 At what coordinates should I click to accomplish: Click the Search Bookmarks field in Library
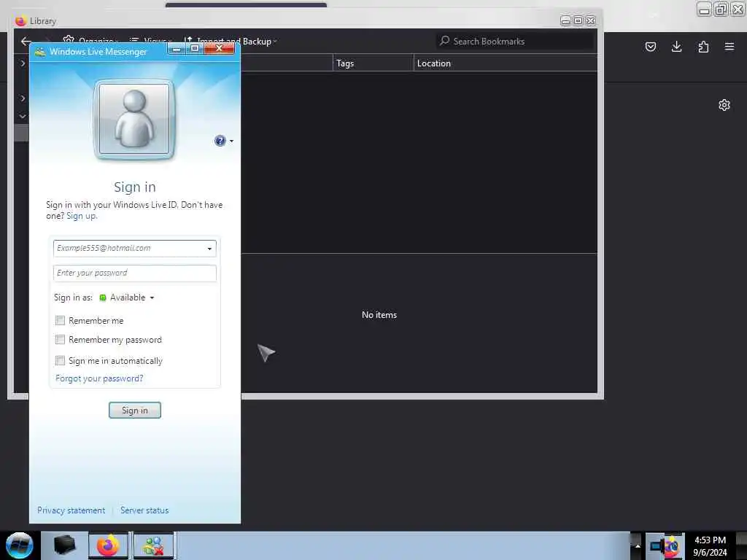point(514,42)
